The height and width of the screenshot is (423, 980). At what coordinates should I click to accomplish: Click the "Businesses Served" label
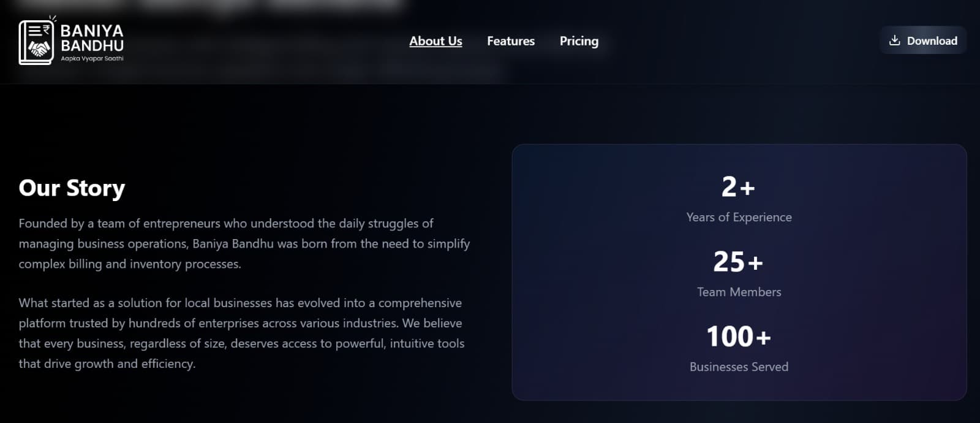[x=739, y=367]
